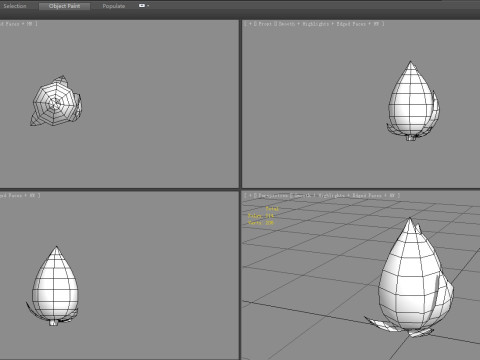This screenshot has width=480, height=360.
Task: Open the Front viewport view name menu
Action: click(265, 24)
